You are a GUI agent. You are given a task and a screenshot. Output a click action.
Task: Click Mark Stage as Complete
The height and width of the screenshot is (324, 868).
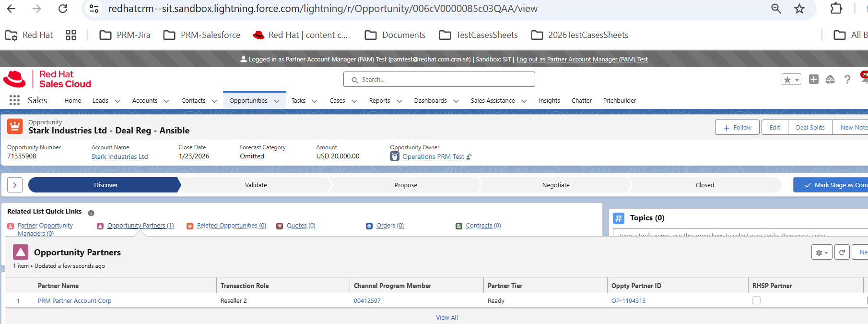[831, 185]
